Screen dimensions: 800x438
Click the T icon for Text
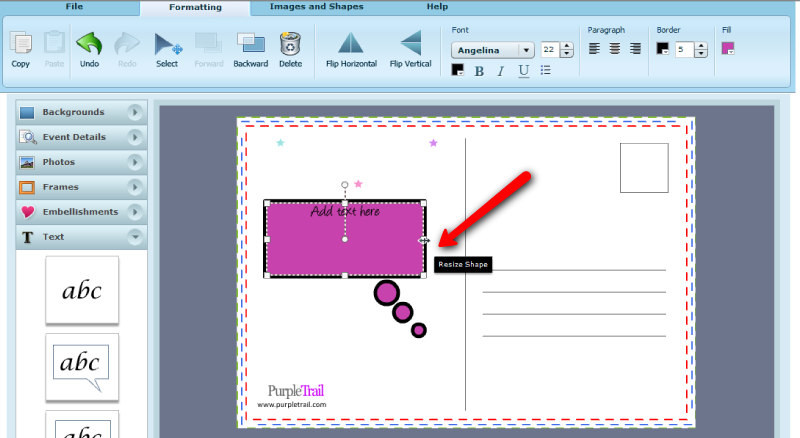28,237
